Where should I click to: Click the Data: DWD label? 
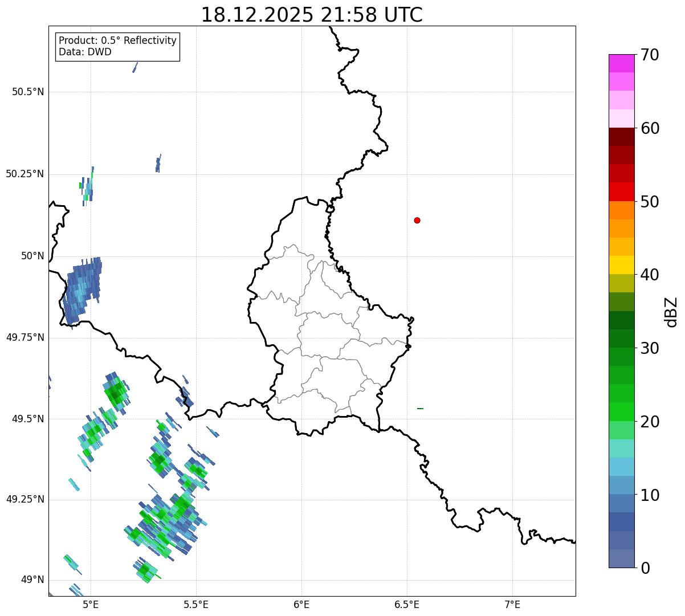85,52
